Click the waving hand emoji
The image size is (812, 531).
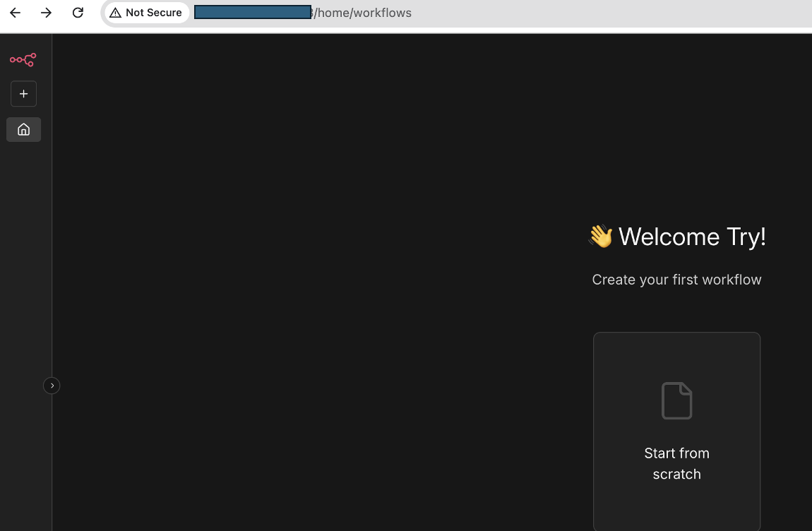tap(600, 236)
